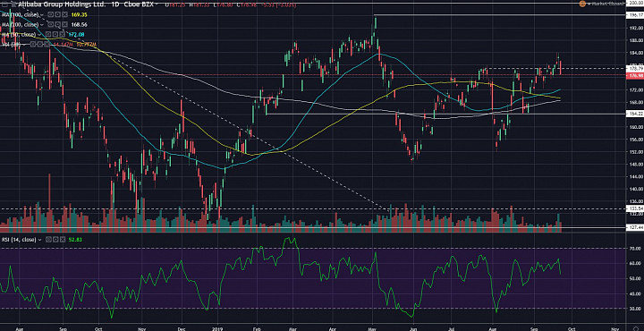This screenshot has height=331, width=644.
Task: Select the 196.17 horizontal line price label
Action: coord(635,15)
